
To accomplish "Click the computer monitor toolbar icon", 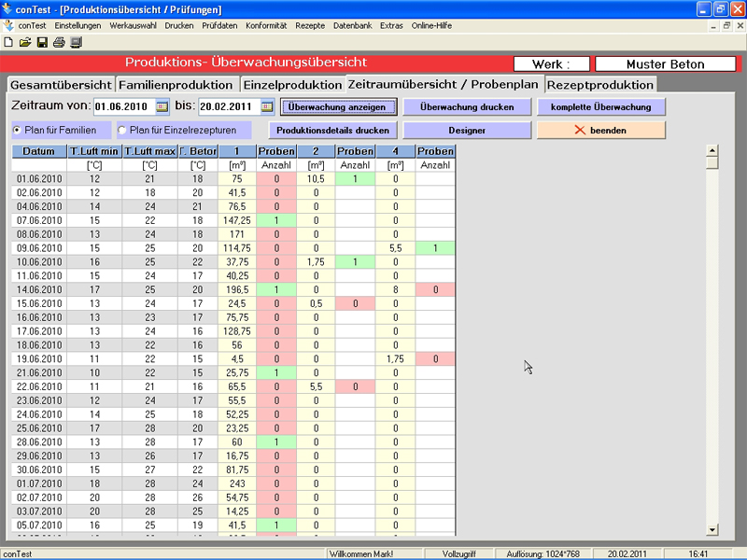I will pyautogui.click(x=76, y=42).
